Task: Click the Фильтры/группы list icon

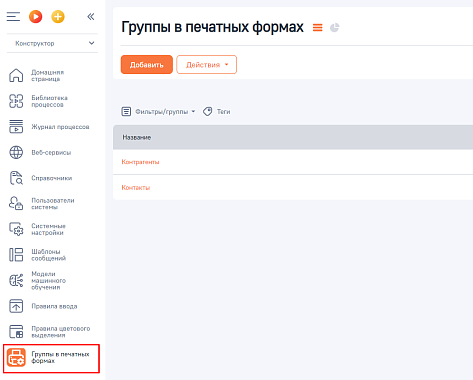Action: coord(126,111)
